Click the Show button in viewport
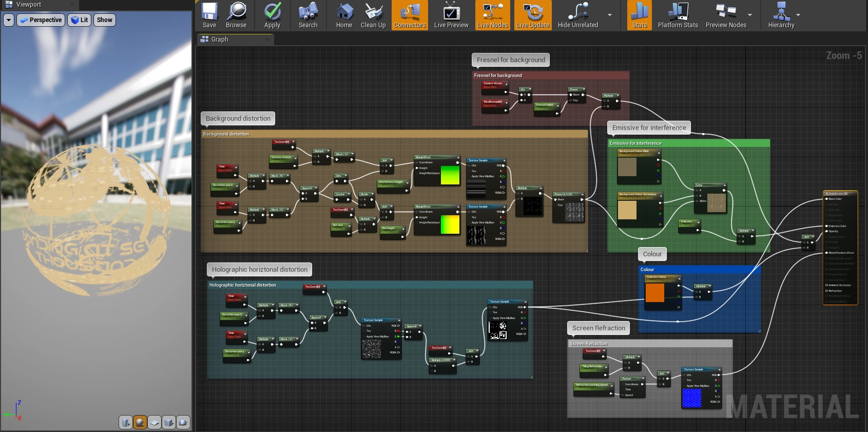Screen dimensions: 868x432 point(105,20)
